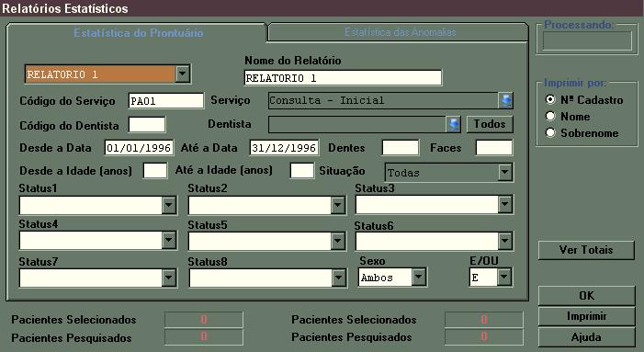Image resolution: width=644 pixels, height=352 pixels.
Task: Click the Serviço description field
Action: pyautogui.click(x=383, y=100)
